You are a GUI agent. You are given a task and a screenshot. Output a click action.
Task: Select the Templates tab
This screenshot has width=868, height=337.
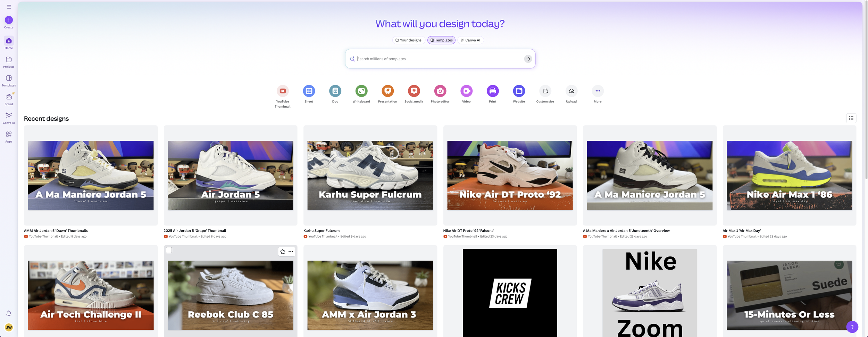point(441,40)
